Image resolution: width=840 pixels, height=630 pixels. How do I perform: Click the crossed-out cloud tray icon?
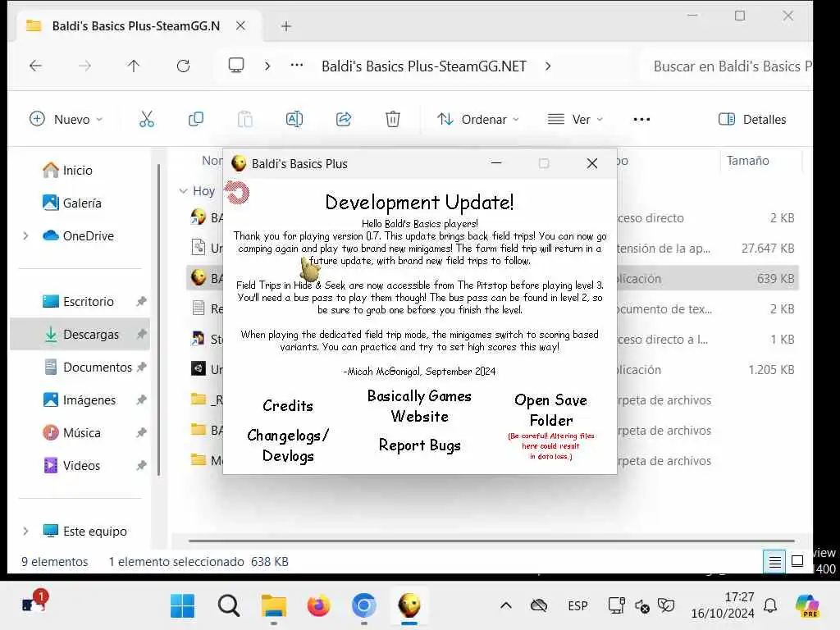click(x=538, y=606)
